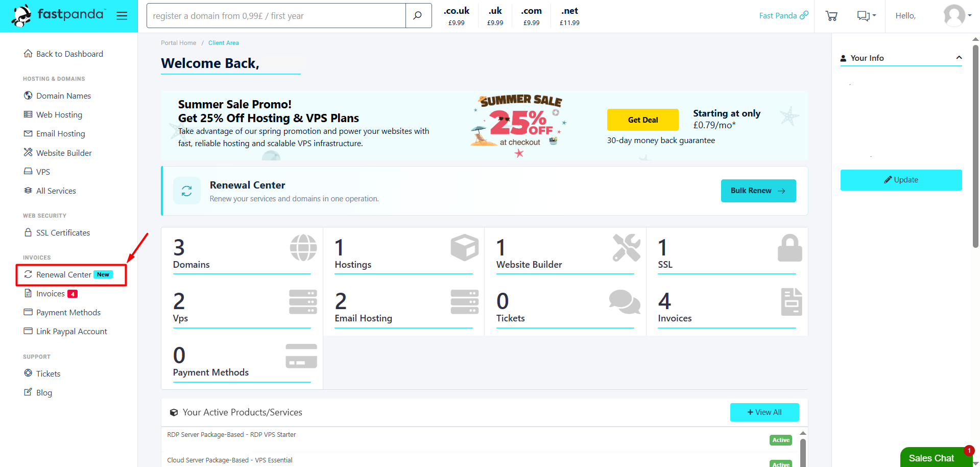Click the Invoices document icon
980x467 pixels.
coord(792,302)
